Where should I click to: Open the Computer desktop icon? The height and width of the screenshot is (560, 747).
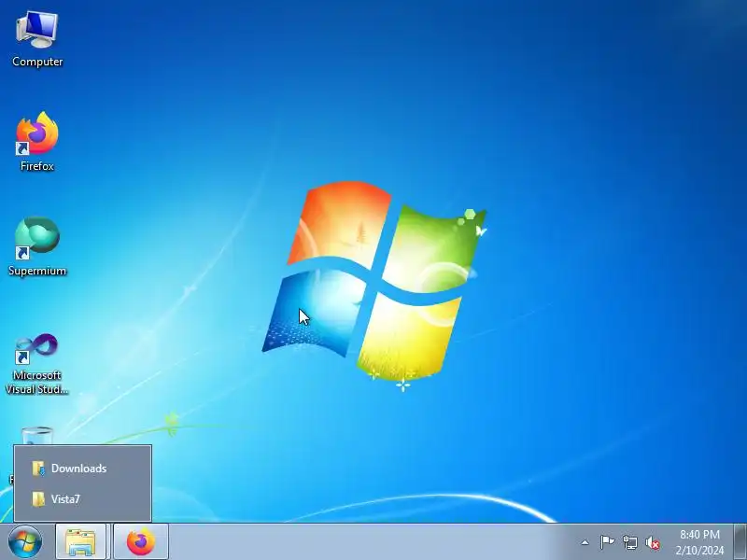tap(37, 39)
